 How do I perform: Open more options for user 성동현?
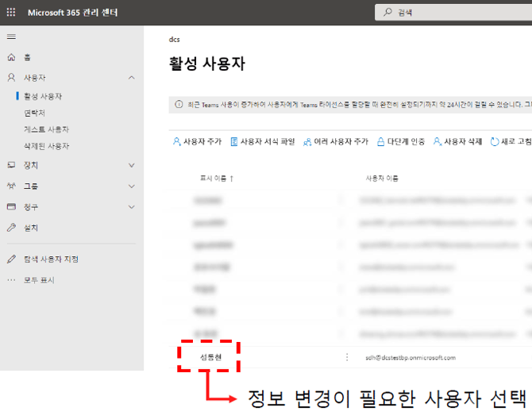click(x=347, y=357)
